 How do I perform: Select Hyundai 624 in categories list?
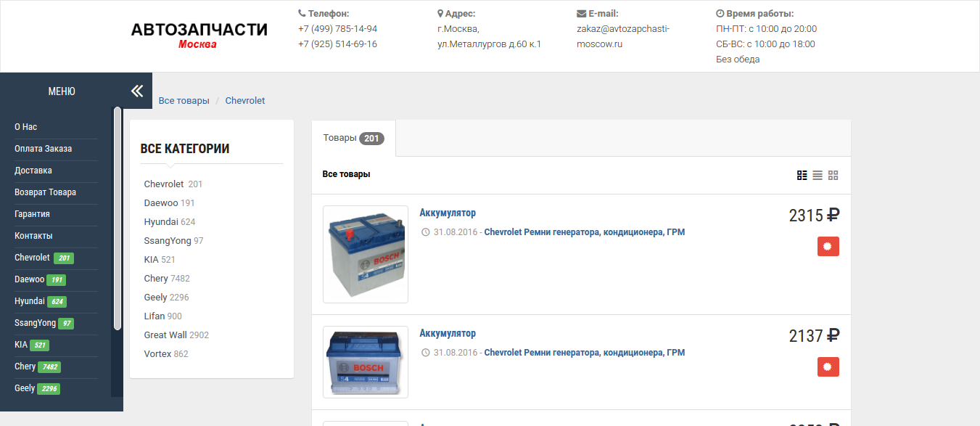point(170,222)
